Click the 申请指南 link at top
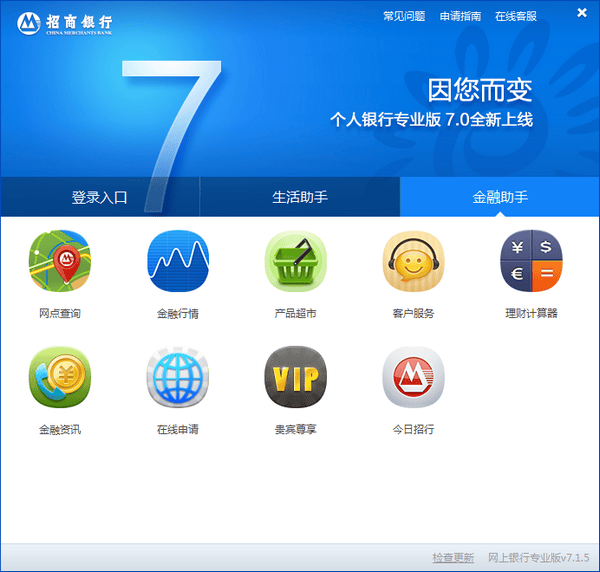This screenshot has width=600, height=572. pos(460,17)
